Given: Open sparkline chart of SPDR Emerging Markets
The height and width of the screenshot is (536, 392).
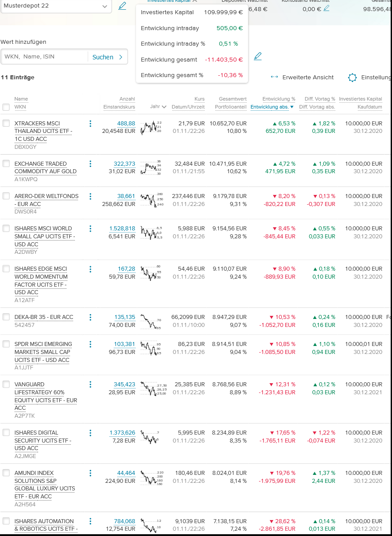Looking at the screenshot, I should coord(151,348).
